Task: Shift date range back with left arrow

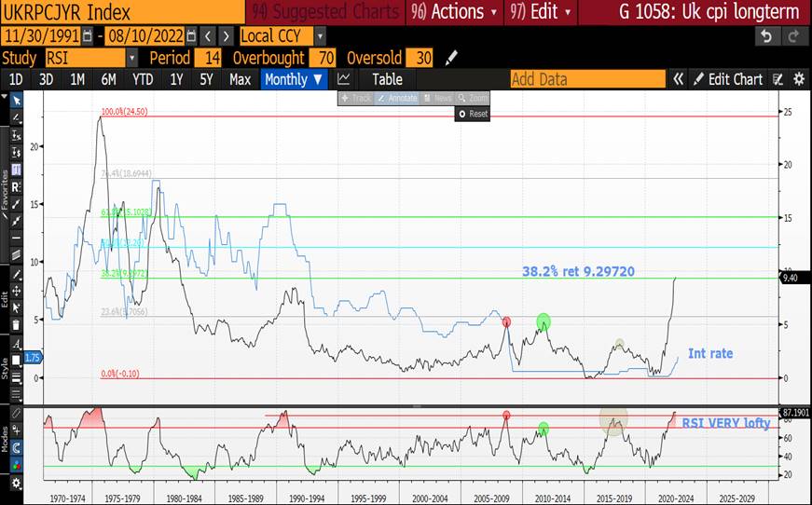Action: pos(208,36)
